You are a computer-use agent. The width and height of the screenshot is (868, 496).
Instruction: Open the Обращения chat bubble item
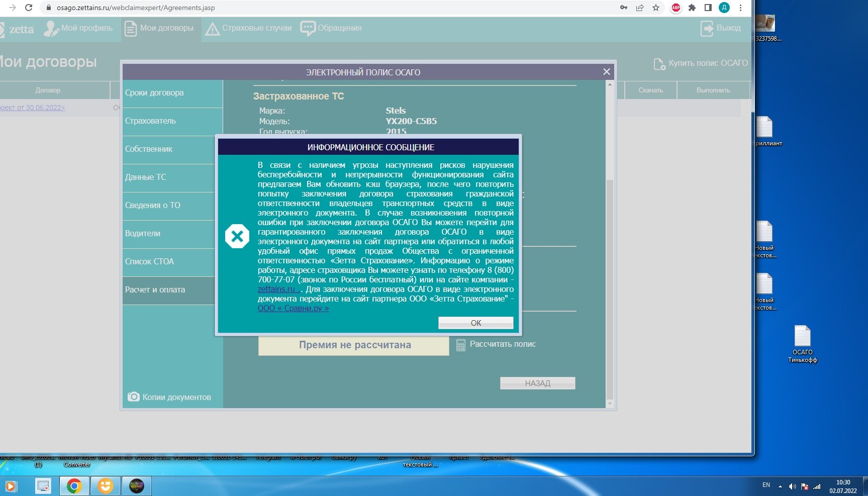pyautogui.click(x=308, y=28)
